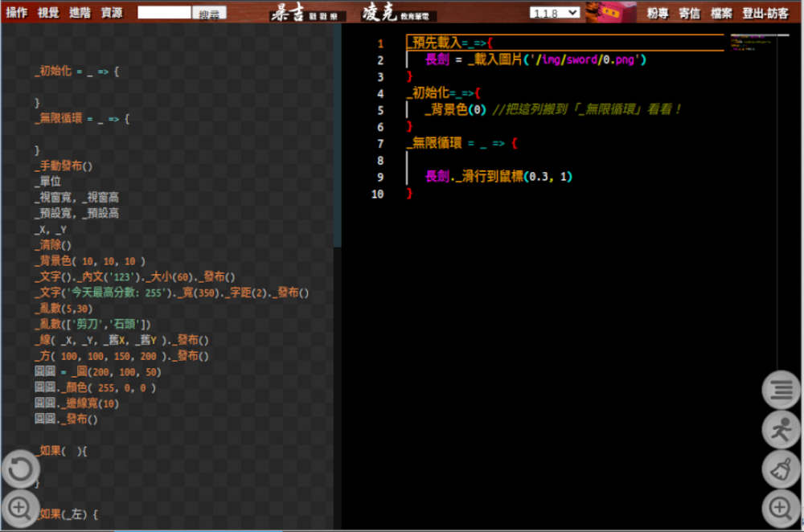804x532 pixels.
Task: Zoom in the code editor with magnifier
Action: [x=781, y=508]
